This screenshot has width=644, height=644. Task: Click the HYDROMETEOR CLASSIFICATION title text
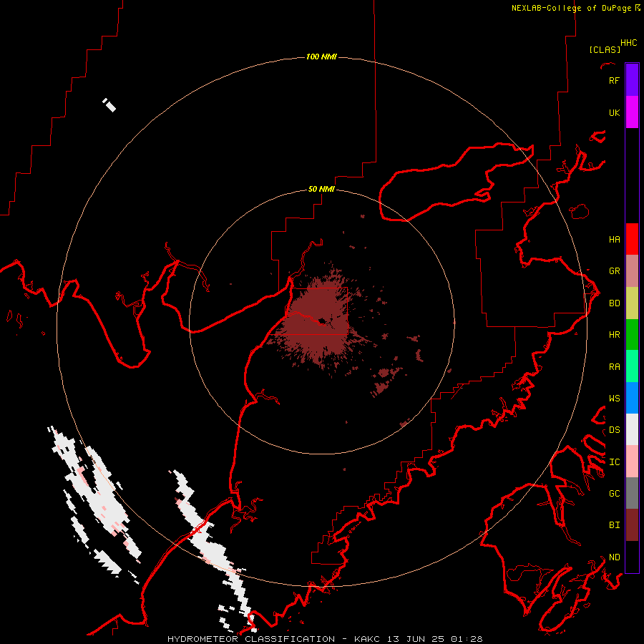(x=251, y=639)
